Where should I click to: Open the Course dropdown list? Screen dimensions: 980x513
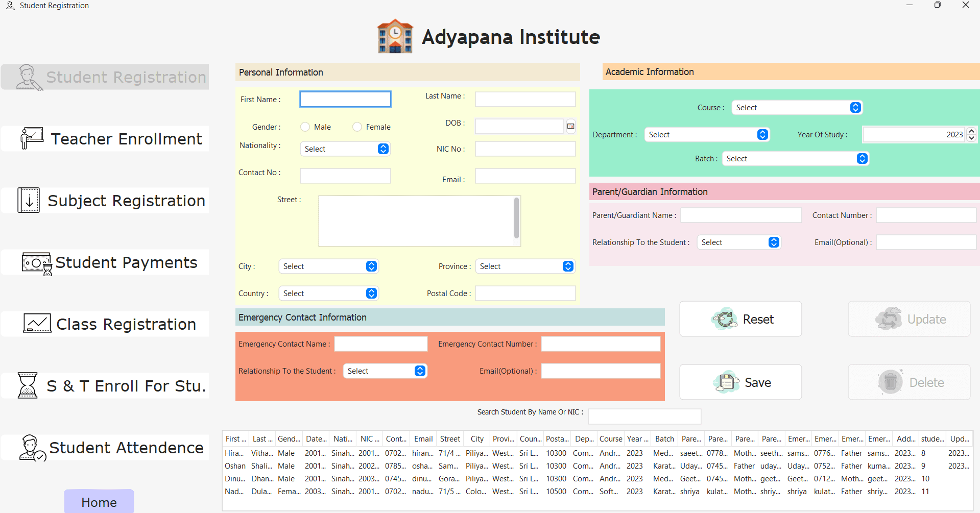pyautogui.click(x=855, y=108)
